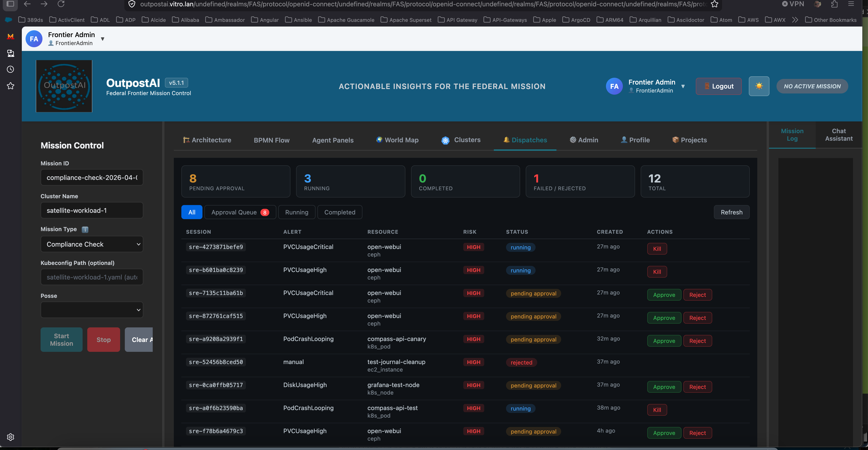The image size is (868, 450).
Task: Bookmark page with star icon in address bar
Action: [715, 4]
